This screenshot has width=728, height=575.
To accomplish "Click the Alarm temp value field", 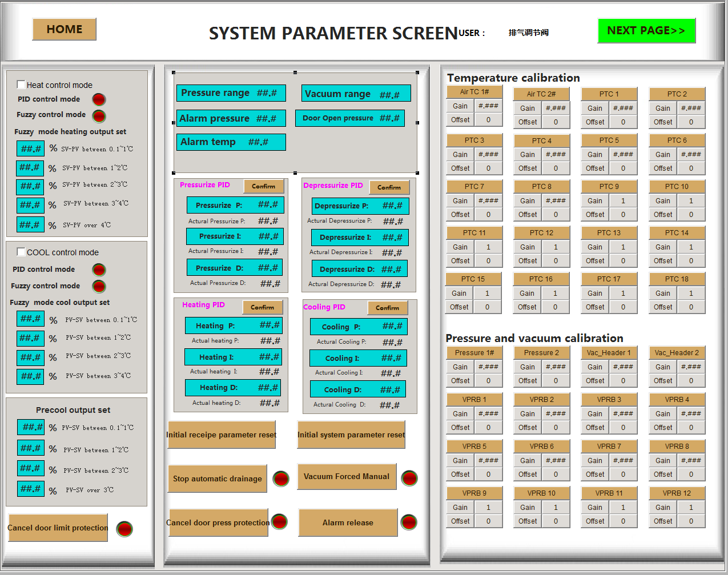I will click(258, 142).
